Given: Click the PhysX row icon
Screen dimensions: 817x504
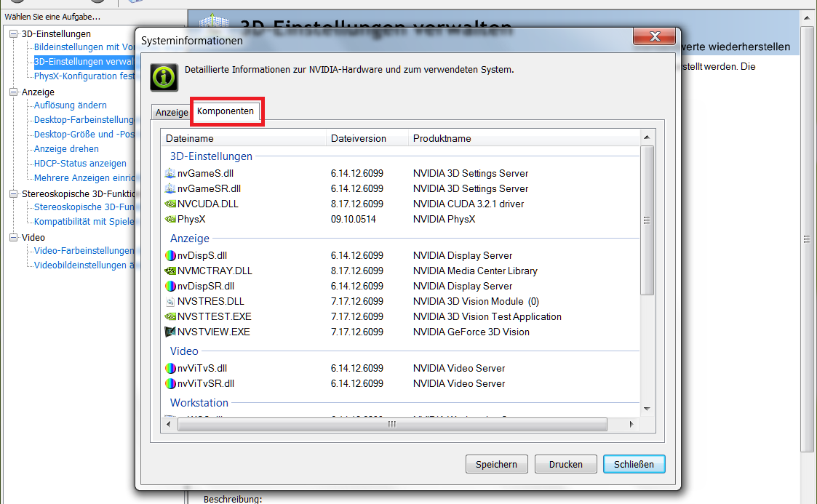Looking at the screenshot, I should coord(170,219).
